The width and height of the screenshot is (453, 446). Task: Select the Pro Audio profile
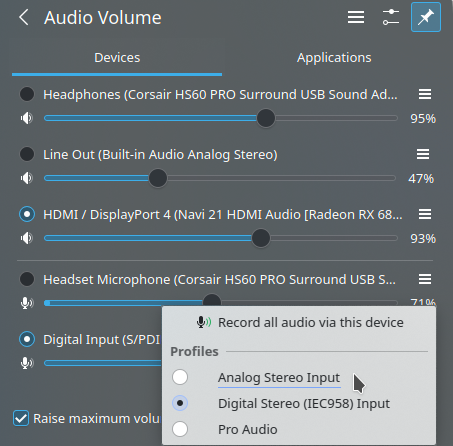pyautogui.click(x=299, y=429)
